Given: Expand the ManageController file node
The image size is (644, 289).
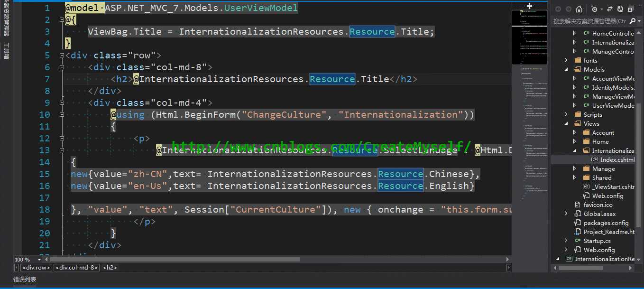Looking at the screenshot, I should (x=574, y=51).
